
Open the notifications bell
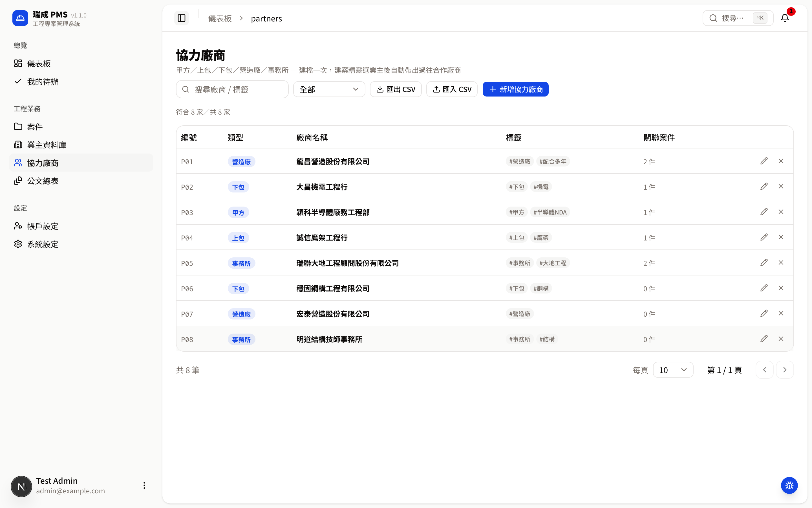(x=785, y=18)
